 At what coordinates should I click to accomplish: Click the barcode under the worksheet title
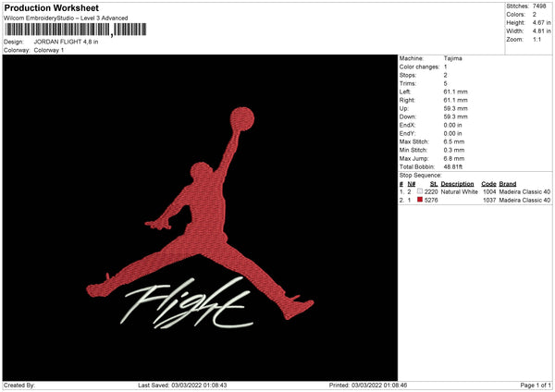(x=76, y=30)
